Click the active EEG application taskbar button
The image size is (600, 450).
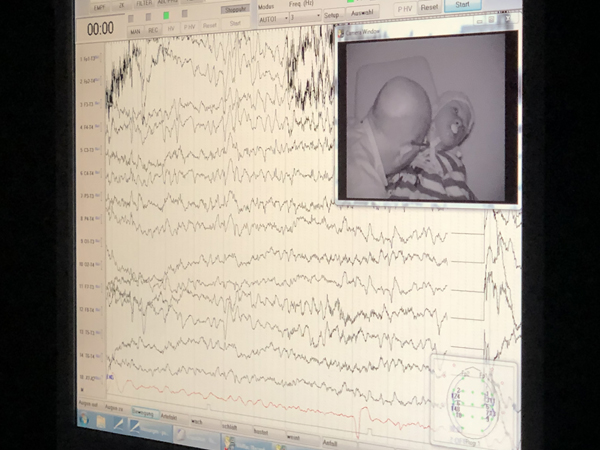(x=150, y=429)
